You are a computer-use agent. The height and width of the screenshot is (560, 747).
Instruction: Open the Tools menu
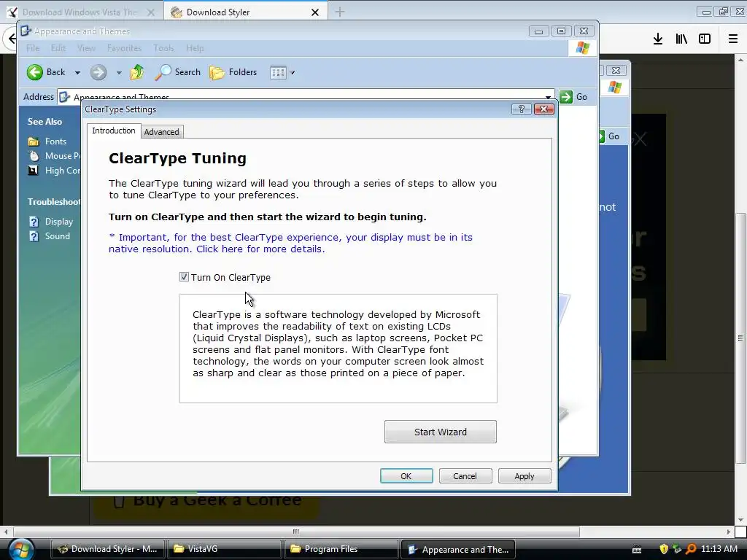[164, 48]
